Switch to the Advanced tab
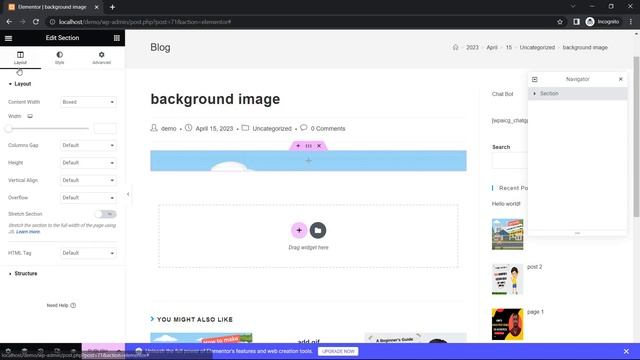Screen dimensions: 640x360 (x=101, y=58)
